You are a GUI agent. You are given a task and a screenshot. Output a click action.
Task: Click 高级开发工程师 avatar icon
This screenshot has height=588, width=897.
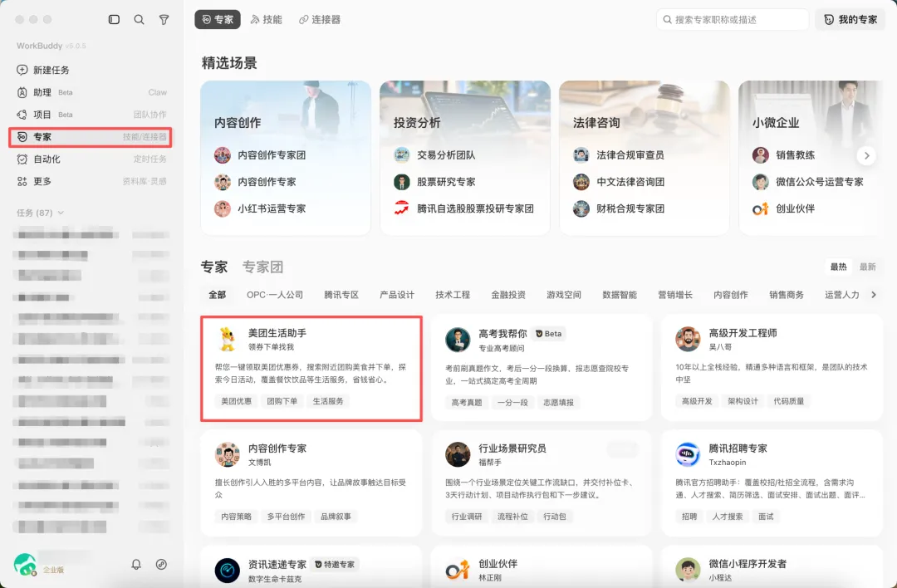pos(688,339)
